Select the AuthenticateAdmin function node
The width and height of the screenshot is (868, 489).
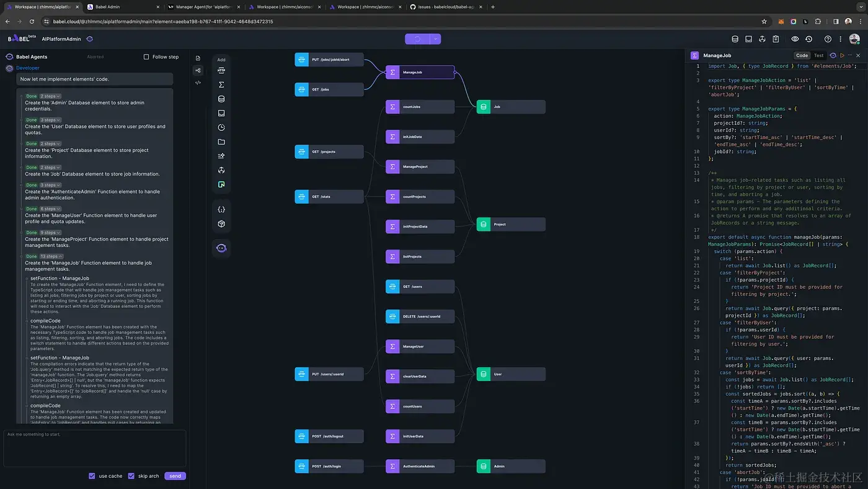[x=420, y=466]
